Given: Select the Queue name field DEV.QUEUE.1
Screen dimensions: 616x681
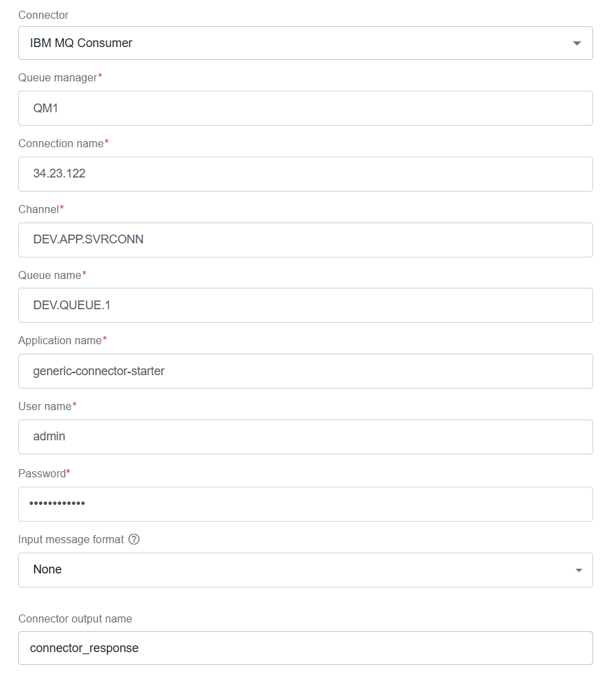Looking at the screenshot, I should (305, 305).
